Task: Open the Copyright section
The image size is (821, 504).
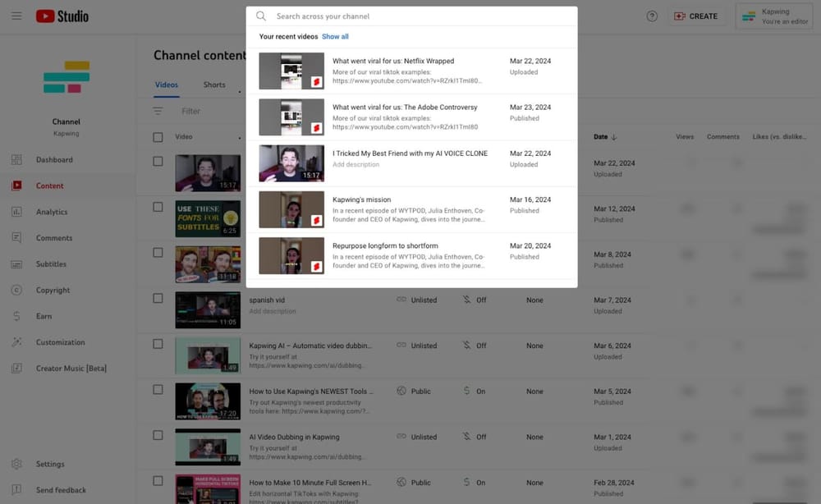Action: click(52, 290)
